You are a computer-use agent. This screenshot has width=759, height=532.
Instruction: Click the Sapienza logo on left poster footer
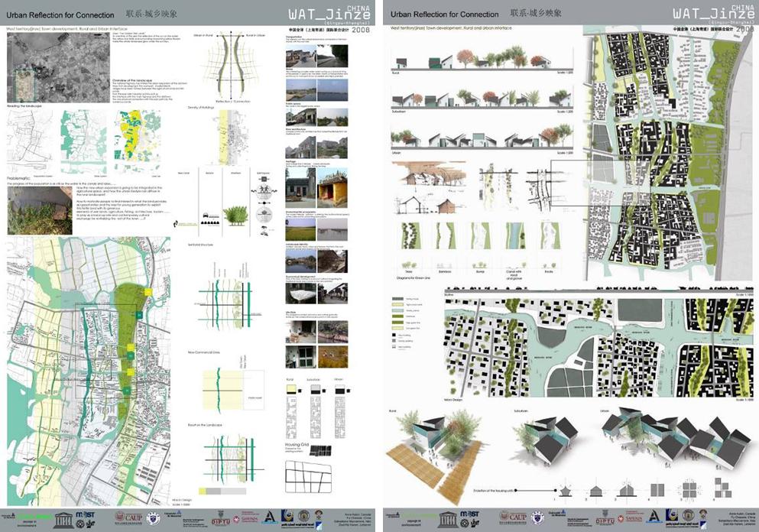(x=246, y=519)
